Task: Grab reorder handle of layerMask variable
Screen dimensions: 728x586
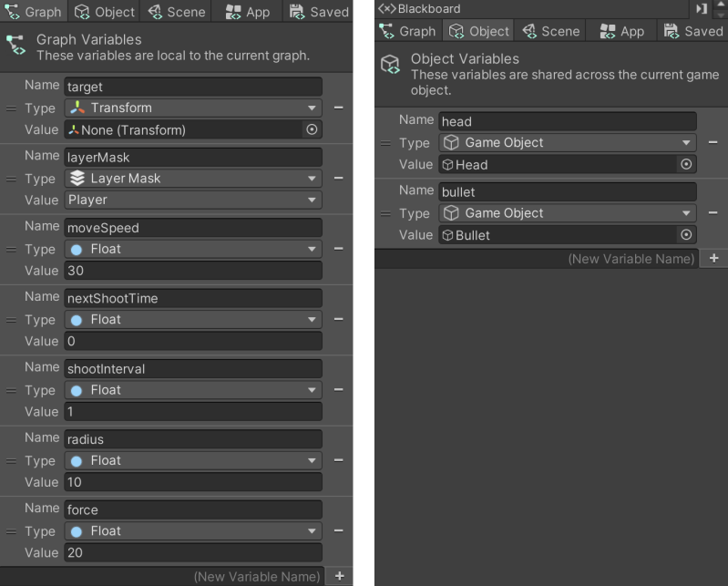Action: (11, 179)
